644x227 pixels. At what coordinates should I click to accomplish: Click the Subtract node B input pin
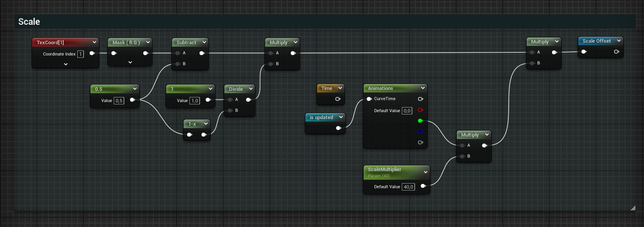point(177,64)
